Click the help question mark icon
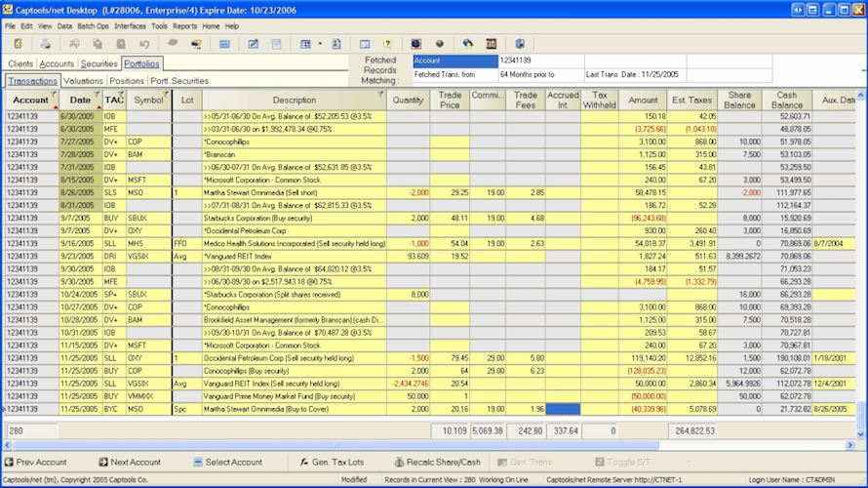 (x=387, y=44)
